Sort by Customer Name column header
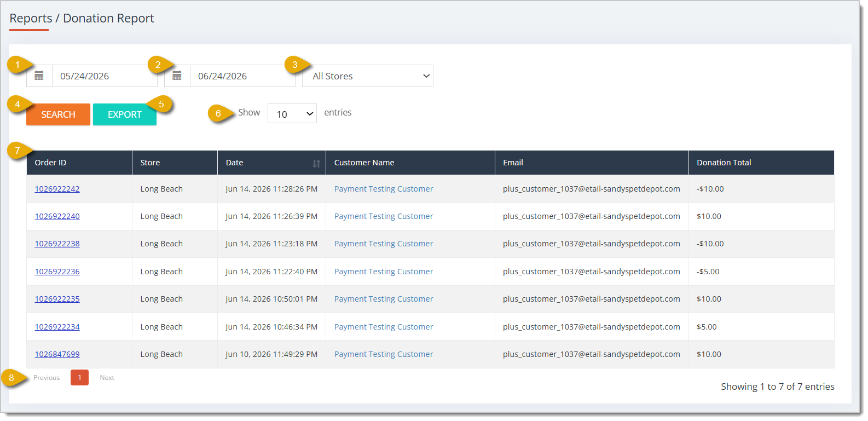This screenshot has width=868, height=421. [410, 163]
